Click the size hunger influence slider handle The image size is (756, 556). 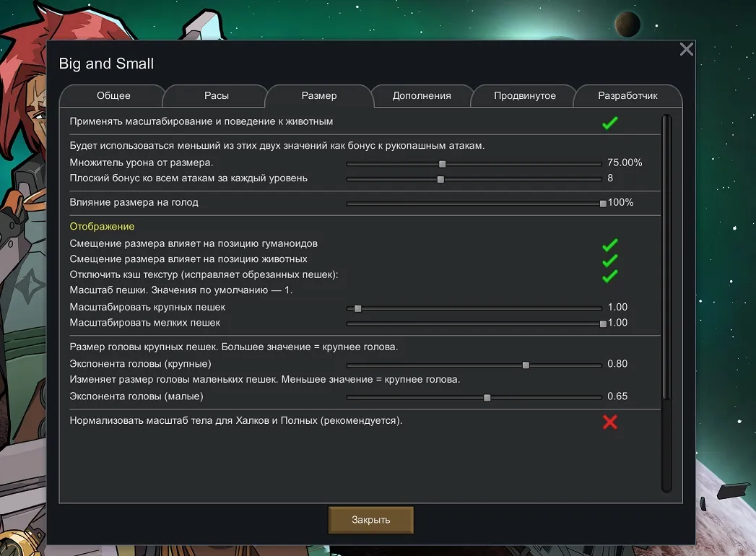(603, 204)
